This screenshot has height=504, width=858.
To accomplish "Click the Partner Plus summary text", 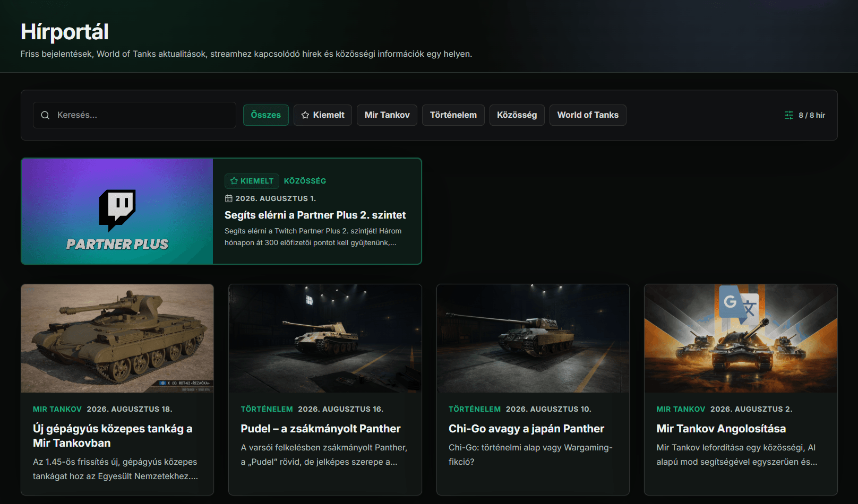I will click(x=313, y=237).
